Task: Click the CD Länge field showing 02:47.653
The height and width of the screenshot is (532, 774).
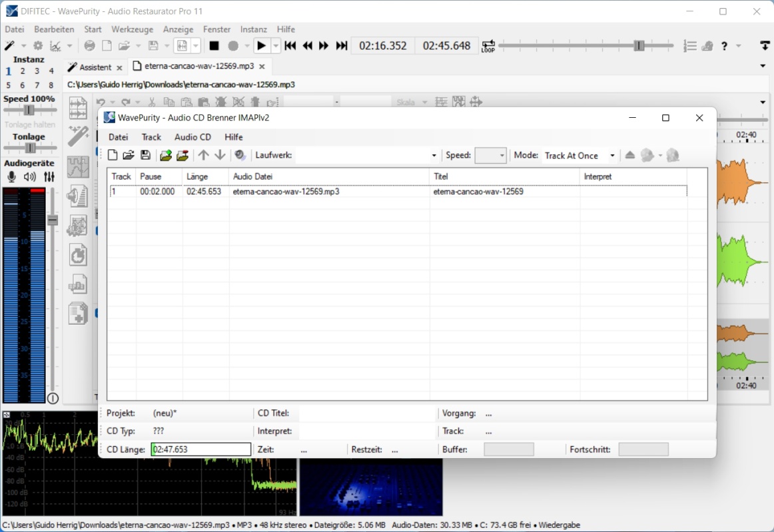Action: (x=201, y=449)
